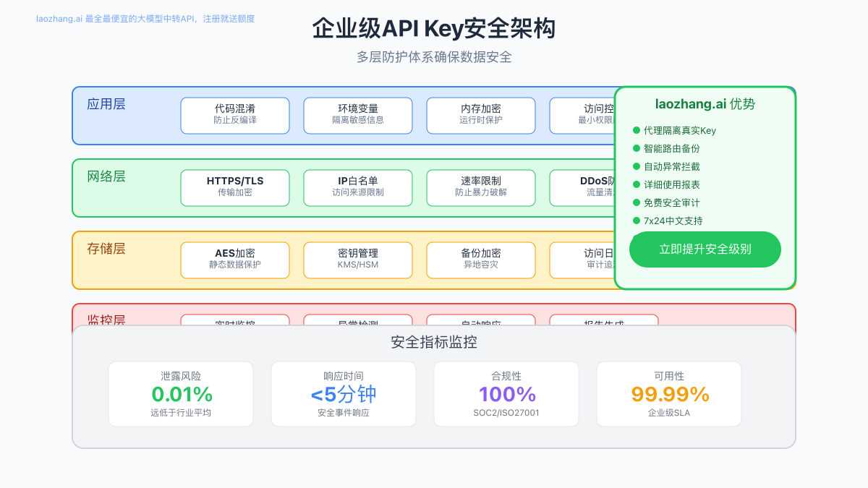Screen dimensions: 868x488
Task: Click the 代理隔离真实Key bullet item
Action: [674, 131]
